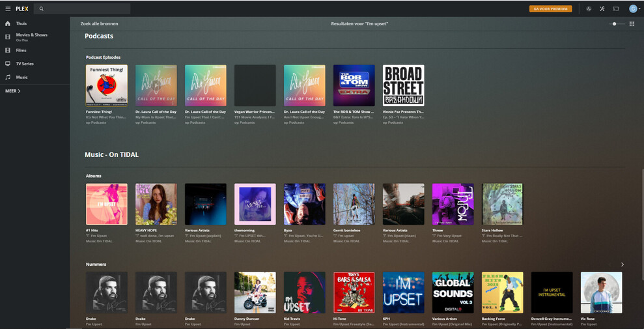Open Stars Hollow album cover

tap(502, 204)
